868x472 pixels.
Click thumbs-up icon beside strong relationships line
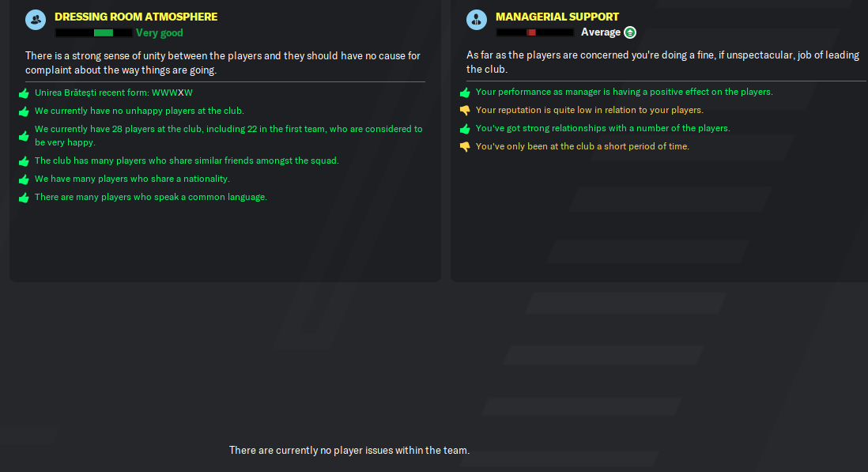pyautogui.click(x=465, y=128)
